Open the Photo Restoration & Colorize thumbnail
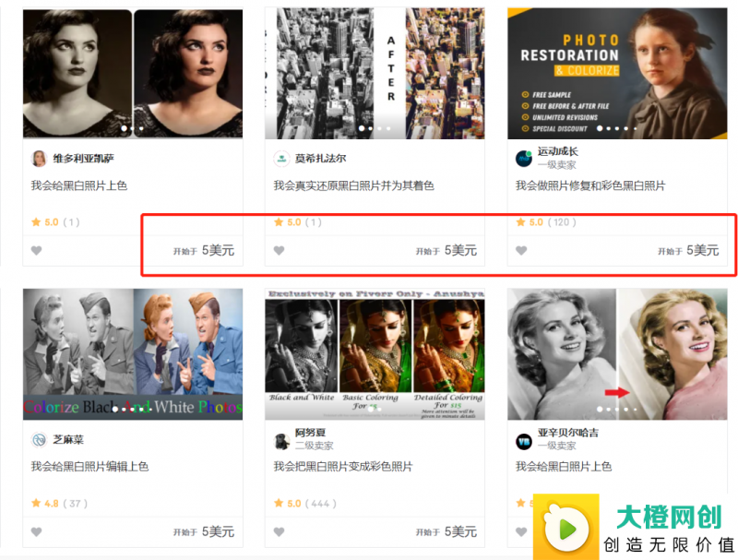Image resolution: width=738 pixels, height=560 pixels. click(x=617, y=74)
